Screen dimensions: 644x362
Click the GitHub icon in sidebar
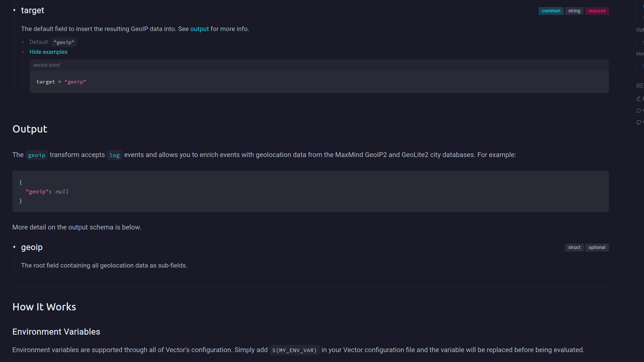[x=639, y=122]
